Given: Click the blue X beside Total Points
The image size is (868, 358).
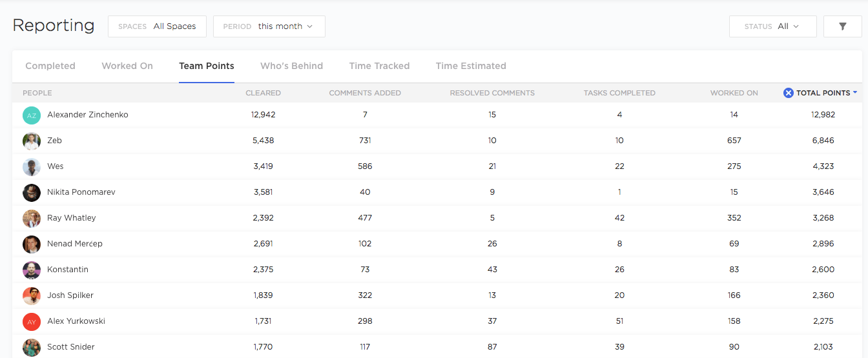Looking at the screenshot, I should point(788,93).
